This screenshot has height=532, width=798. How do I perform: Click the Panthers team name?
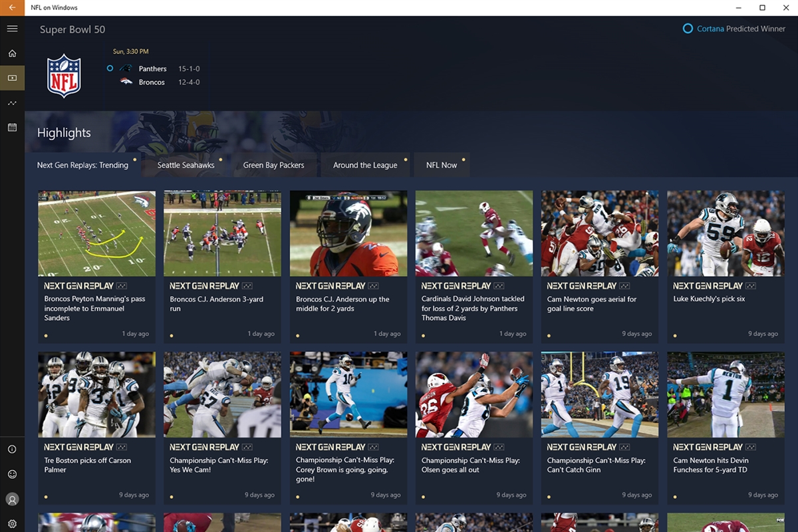tap(152, 68)
